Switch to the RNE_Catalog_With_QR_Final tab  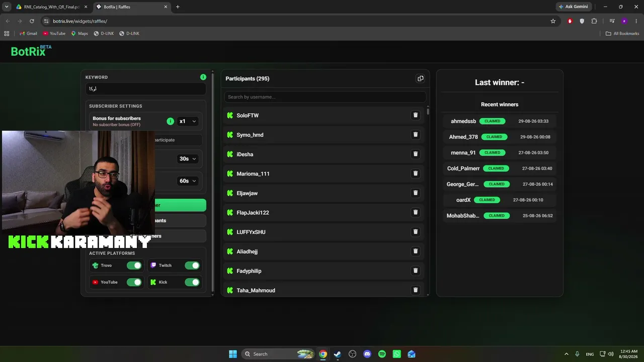point(52,7)
